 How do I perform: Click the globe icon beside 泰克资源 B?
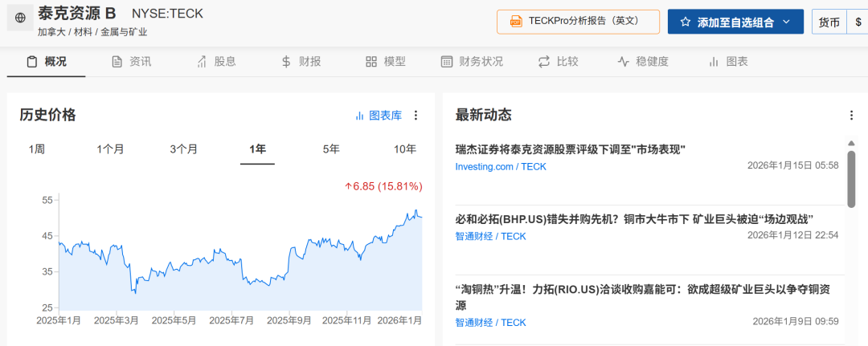pyautogui.click(x=20, y=18)
